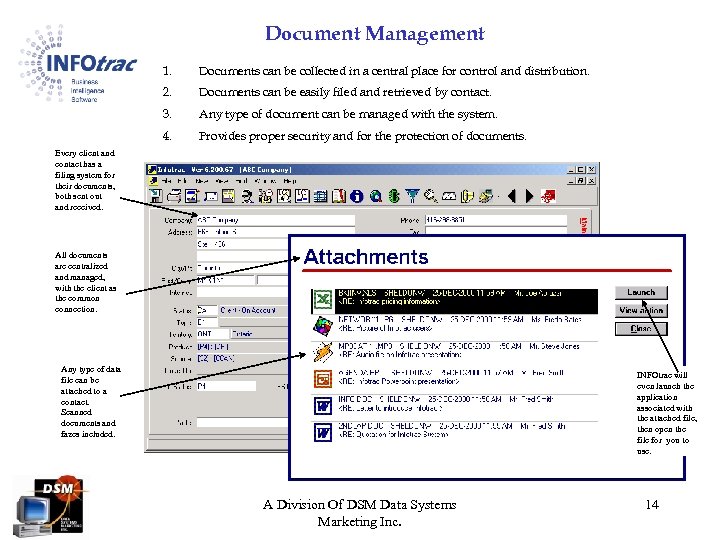720x540 pixels.
Task: Click the single person contact icon
Action: (247, 196)
